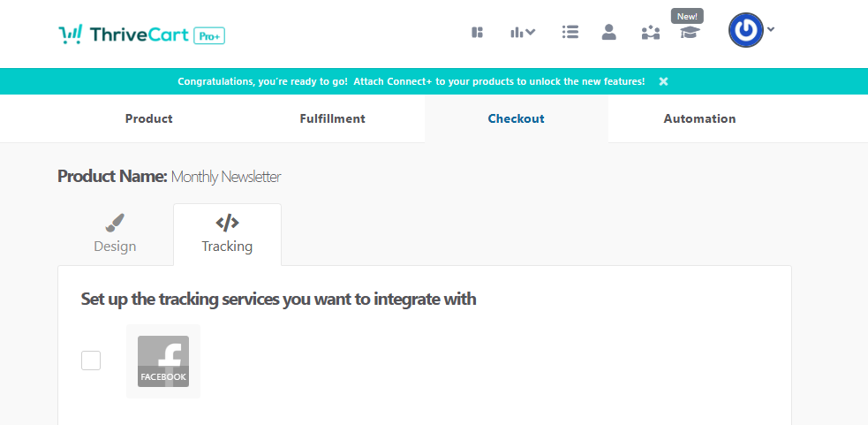This screenshot has width=868, height=425.
Task: Open the Automation tab
Action: tap(699, 118)
